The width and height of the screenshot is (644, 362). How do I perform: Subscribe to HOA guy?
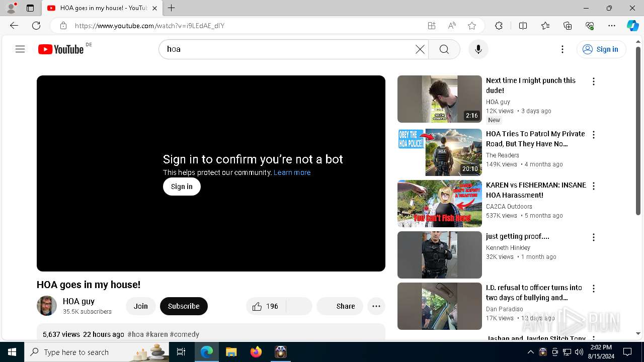pyautogui.click(x=184, y=306)
